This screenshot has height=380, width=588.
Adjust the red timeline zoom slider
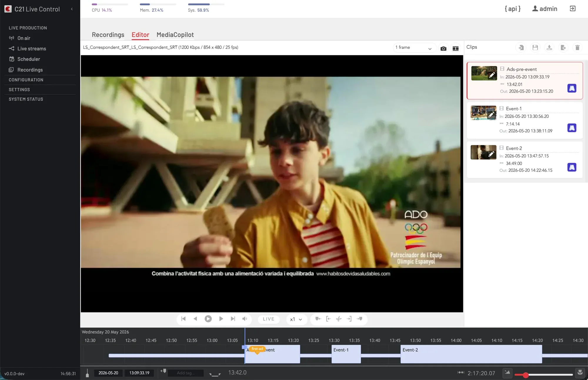coord(526,375)
